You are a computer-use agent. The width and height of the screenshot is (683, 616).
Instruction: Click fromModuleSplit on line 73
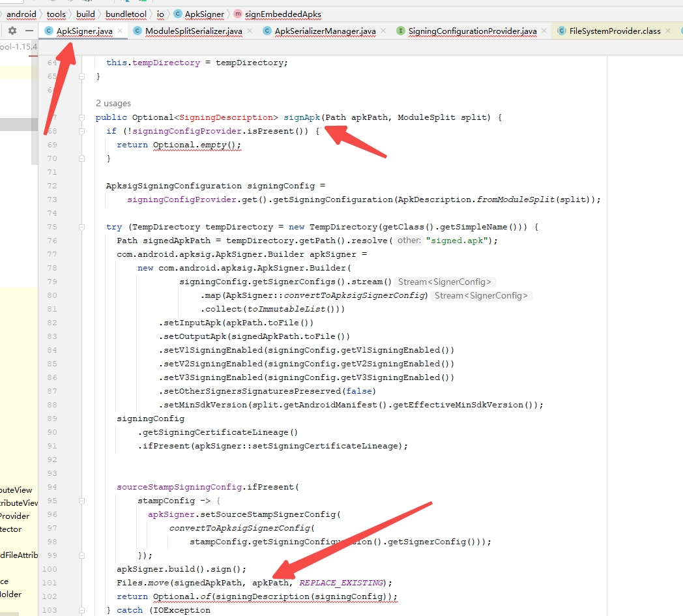(x=516, y=199)
